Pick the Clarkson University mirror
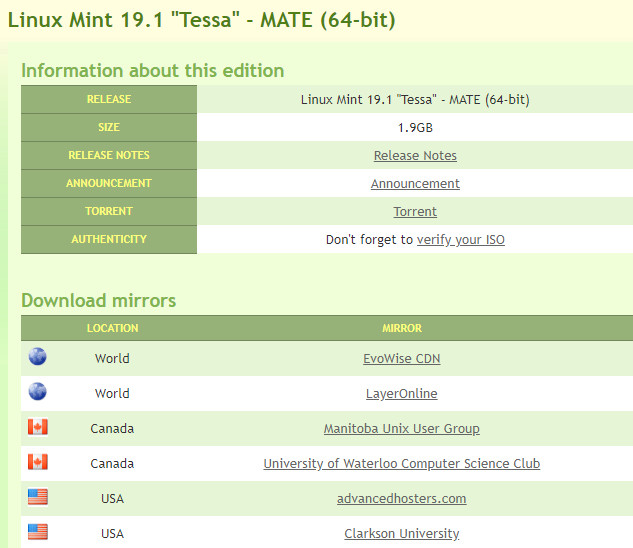 402,534
